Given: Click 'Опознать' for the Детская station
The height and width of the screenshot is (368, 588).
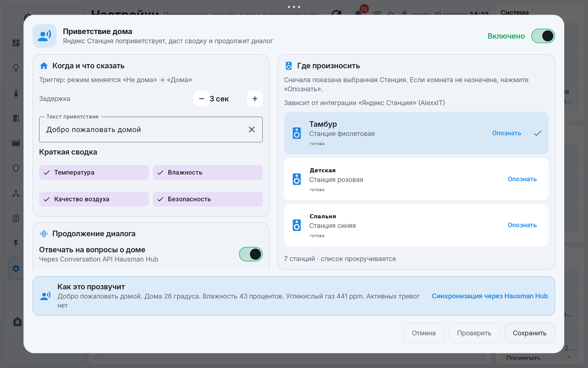Looking at the screenshot, I should 522,179.
